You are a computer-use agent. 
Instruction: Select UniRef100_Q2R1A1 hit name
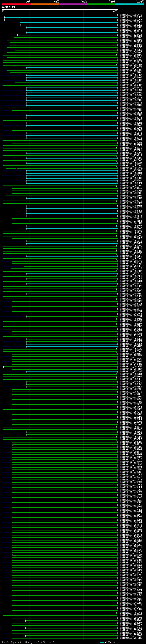131,361
